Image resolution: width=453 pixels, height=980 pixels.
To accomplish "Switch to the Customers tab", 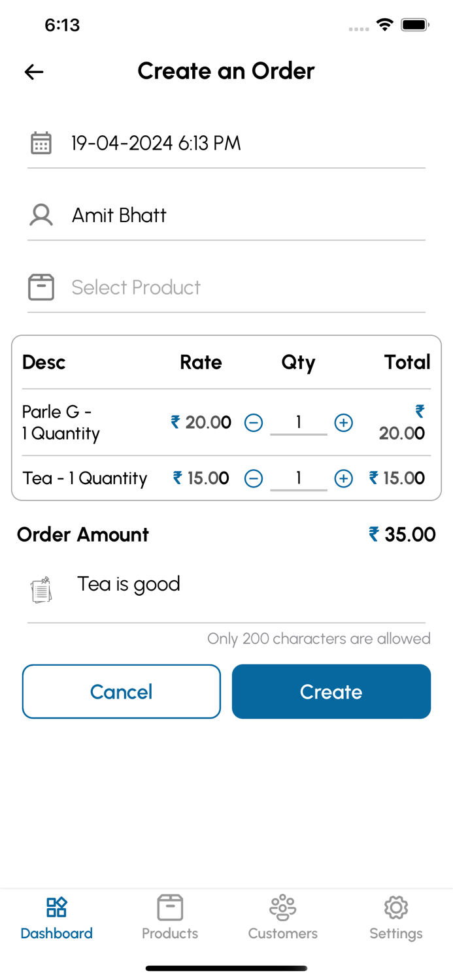I will pos(283,918).
